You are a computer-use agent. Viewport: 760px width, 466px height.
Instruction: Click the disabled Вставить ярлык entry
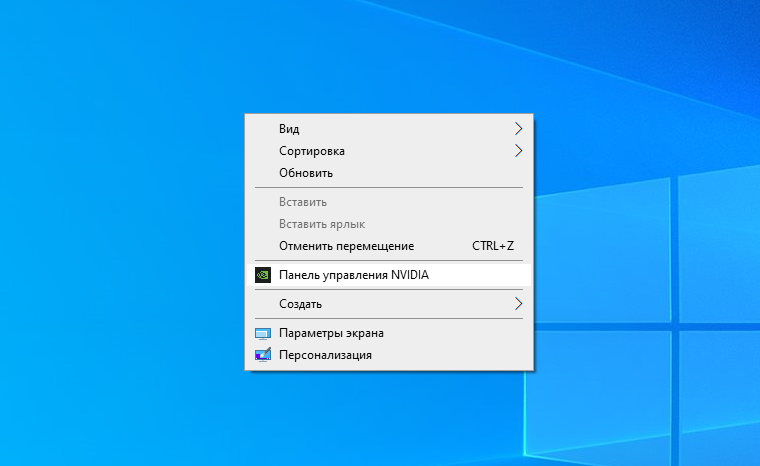point(389,224)
